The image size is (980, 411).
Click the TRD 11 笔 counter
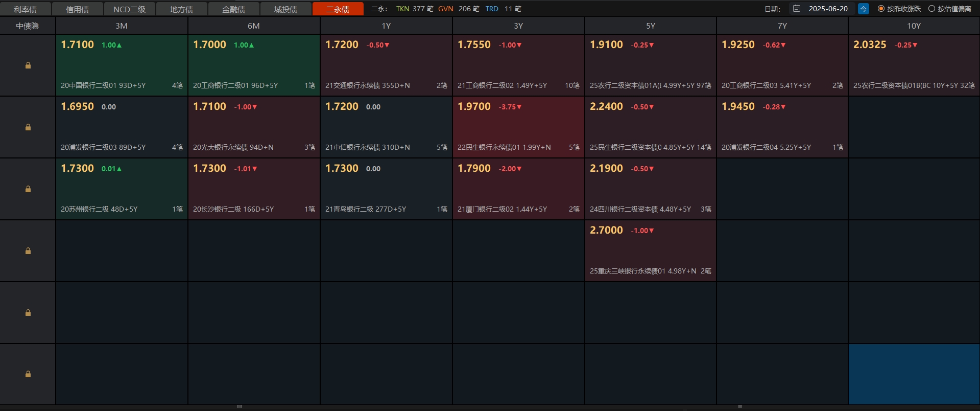click(x=504, y=9)
